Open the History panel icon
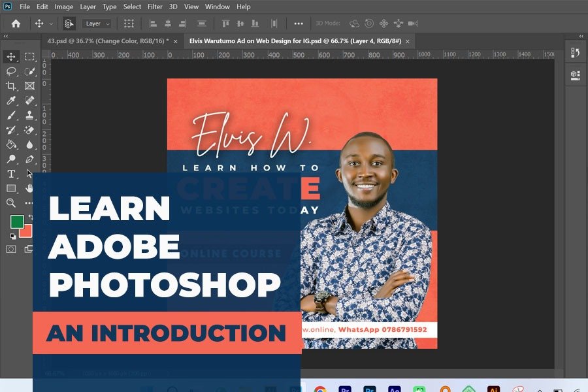The height and width of the screenshot is (392, 588). (x=576, y=53)
